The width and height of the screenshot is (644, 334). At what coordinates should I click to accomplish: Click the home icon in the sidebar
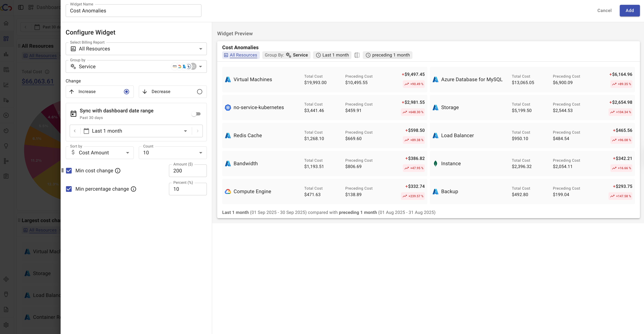coord(6,23)
